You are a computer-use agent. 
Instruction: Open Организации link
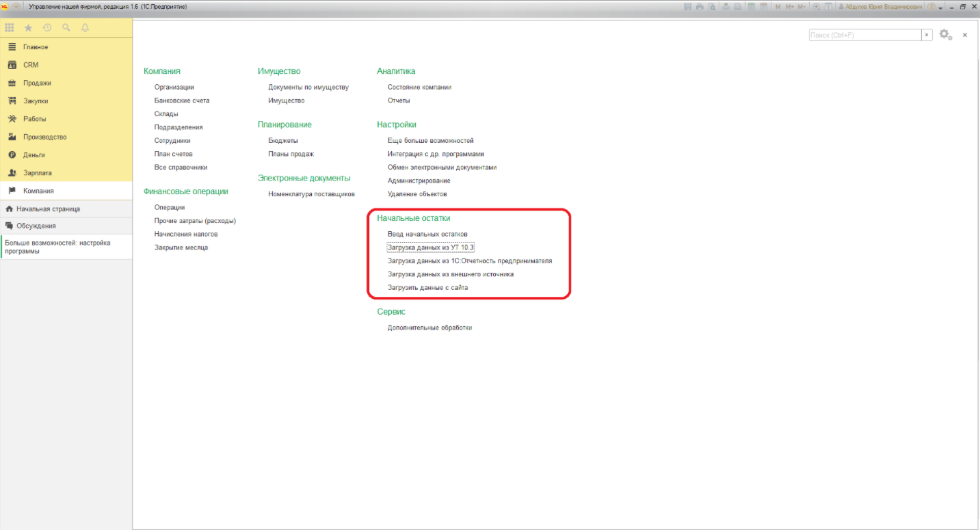tap(174, 87)
